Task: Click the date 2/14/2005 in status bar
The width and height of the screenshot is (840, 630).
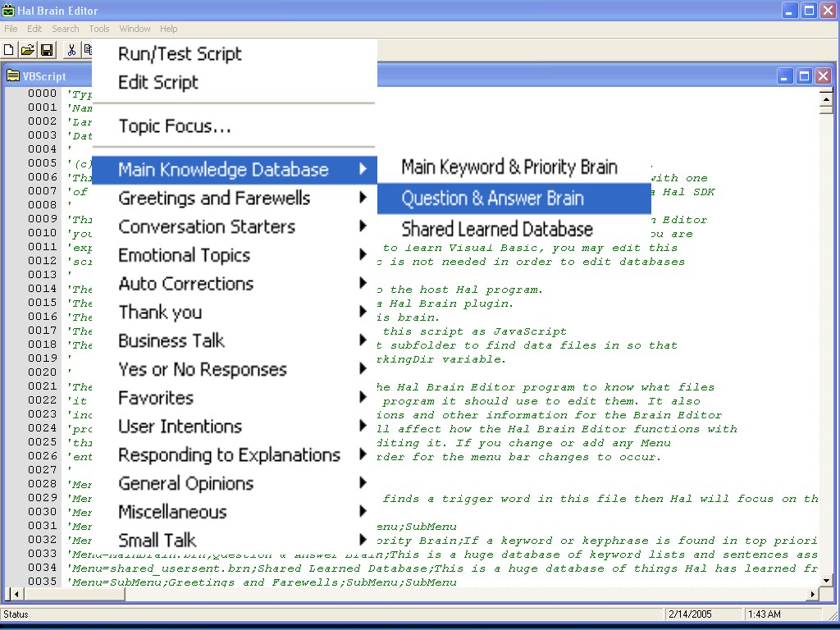Action: pyautogui.click(x=691, y=614)
